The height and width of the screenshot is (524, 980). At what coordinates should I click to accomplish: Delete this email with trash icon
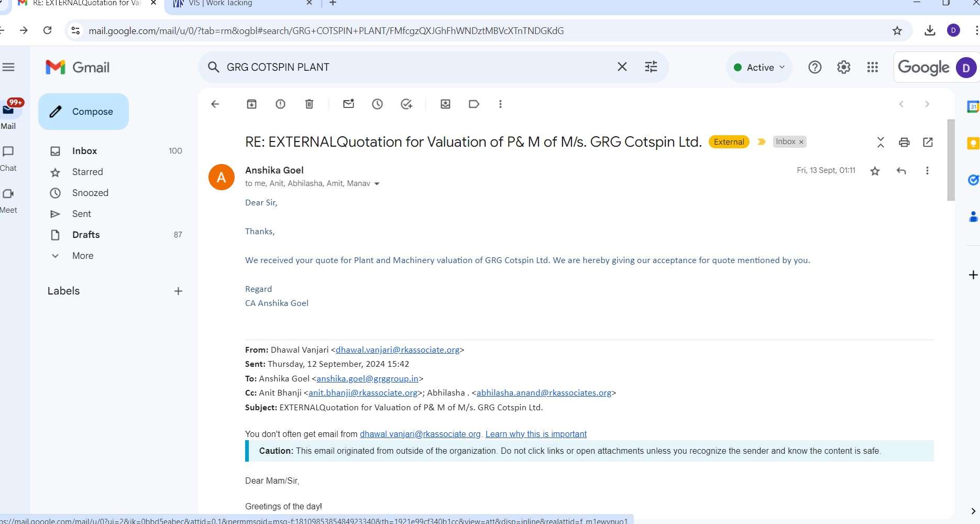(x=309, y=104)
